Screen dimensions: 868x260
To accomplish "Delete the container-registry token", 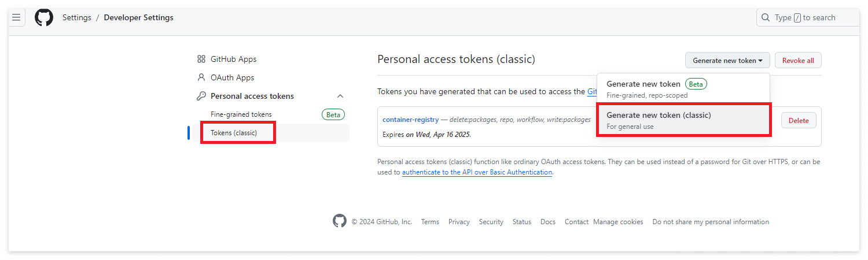I will [x=798, y=120].
